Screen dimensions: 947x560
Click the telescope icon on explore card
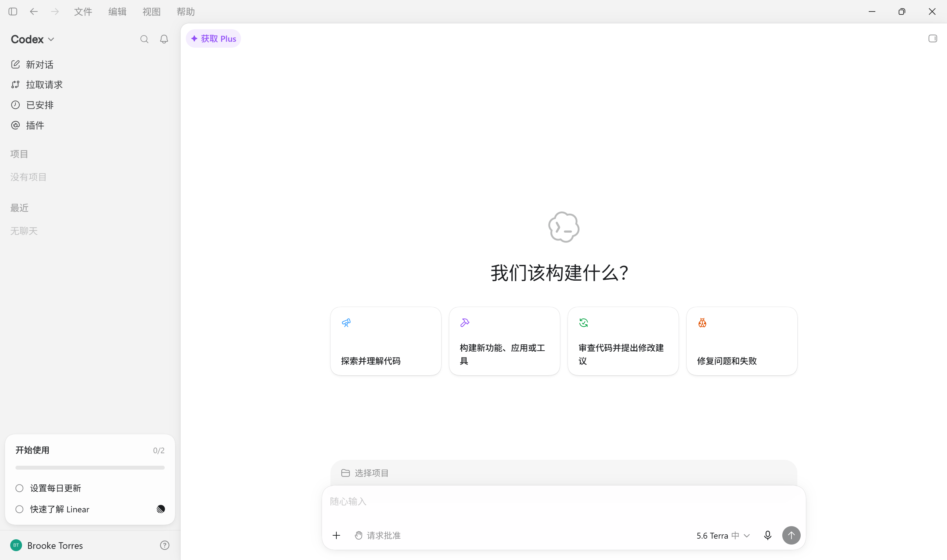346,323
